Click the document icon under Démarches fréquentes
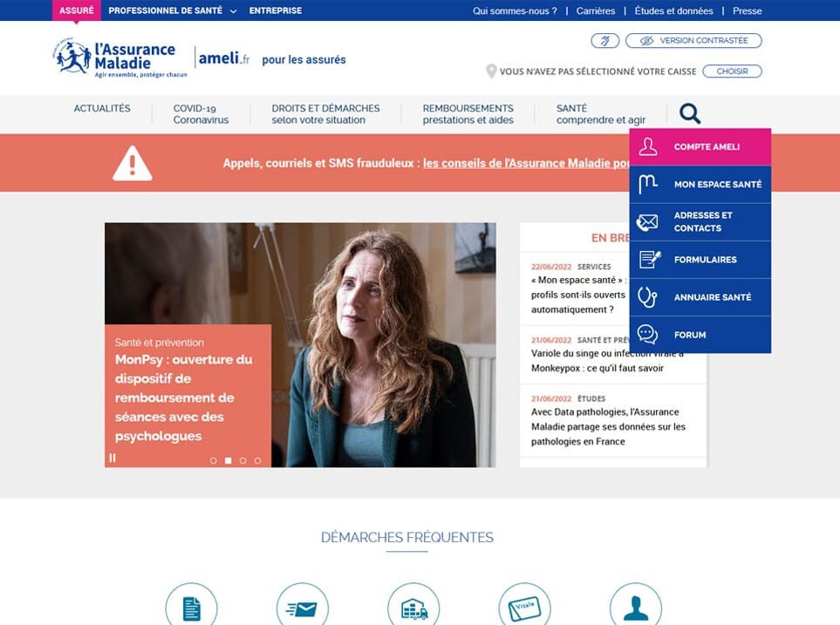This screenshot has width=840, height=625. tap(191, 608)
